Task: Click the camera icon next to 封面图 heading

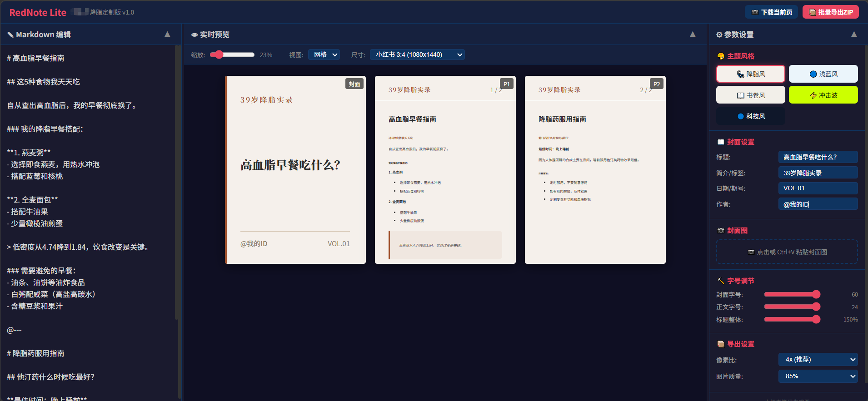Action: 721,231
